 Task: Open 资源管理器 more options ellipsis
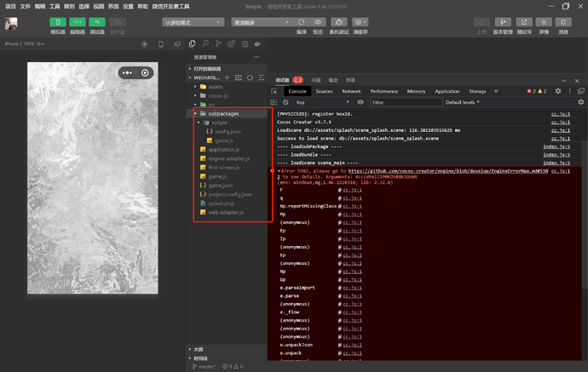[257, 57]
